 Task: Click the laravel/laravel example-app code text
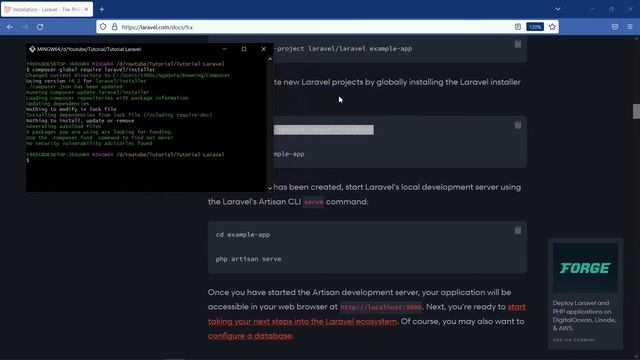click(x=360, y=49)
